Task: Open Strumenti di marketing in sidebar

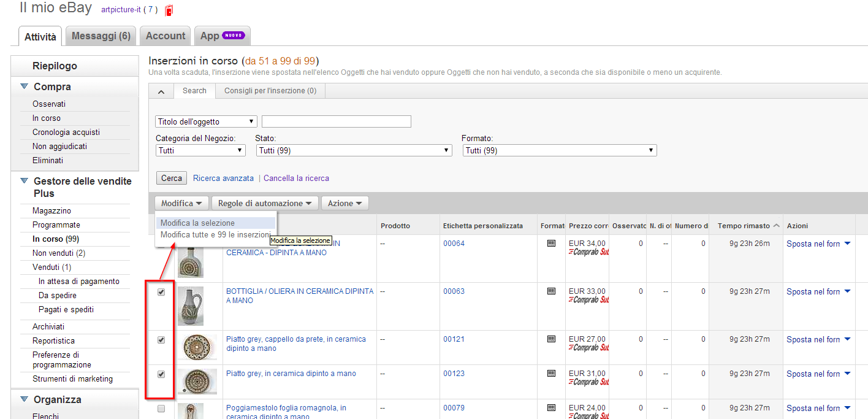Action: tap(72, 379)
